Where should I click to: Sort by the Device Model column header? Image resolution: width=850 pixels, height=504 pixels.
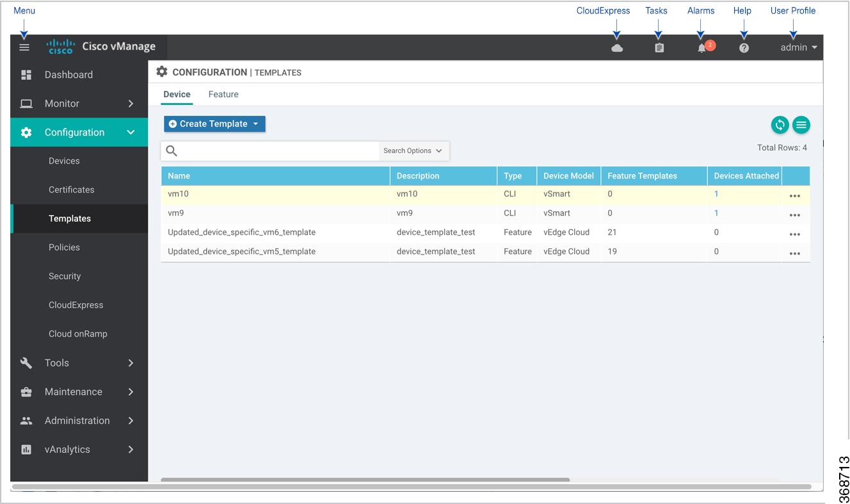click(x=568, y=176)
